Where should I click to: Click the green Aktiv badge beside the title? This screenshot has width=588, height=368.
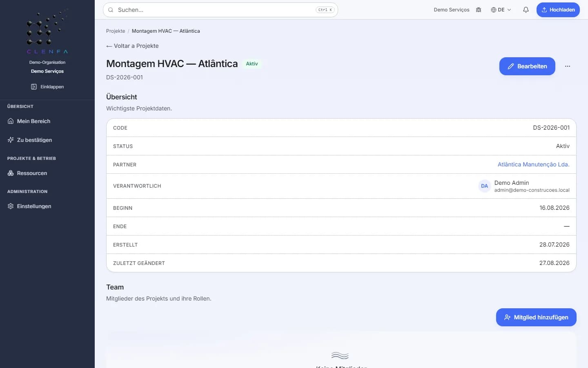252,64
